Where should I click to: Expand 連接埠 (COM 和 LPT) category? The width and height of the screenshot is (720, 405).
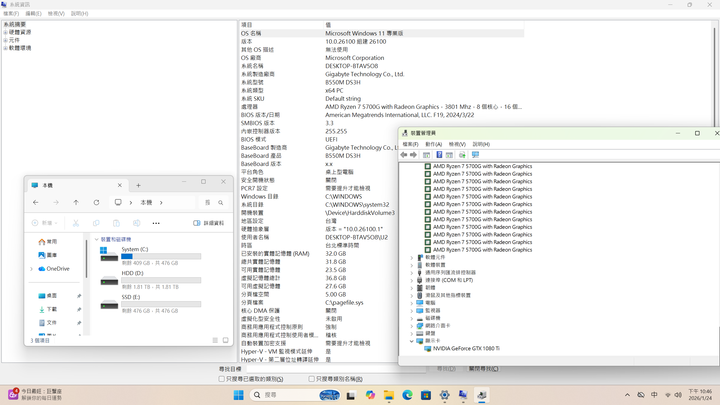(411, 280)
